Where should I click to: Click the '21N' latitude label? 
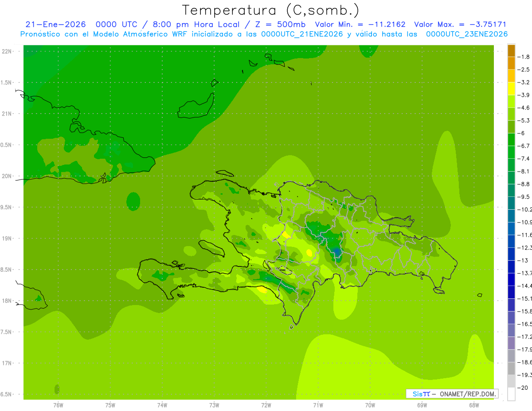pyautogui.click(x=6, y=114)
